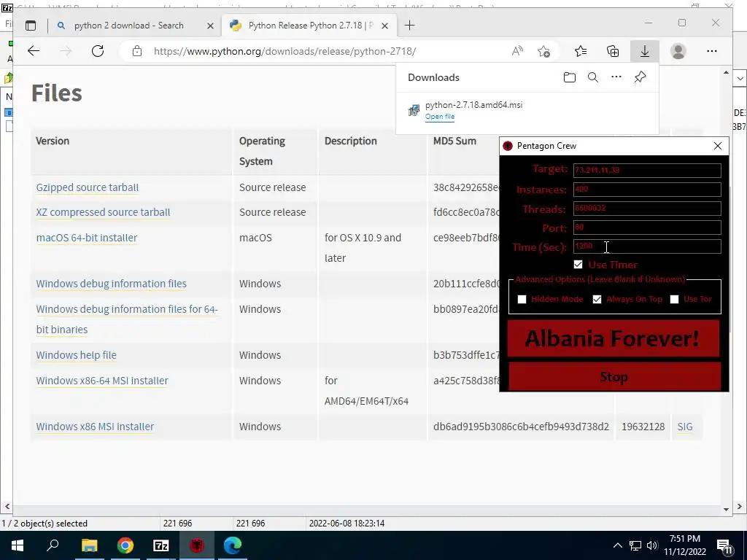Viewport: 747px width, 560px height.
Task: Expand the dropdown arrow in 7-Zip window behind
Action: (740, 78)
